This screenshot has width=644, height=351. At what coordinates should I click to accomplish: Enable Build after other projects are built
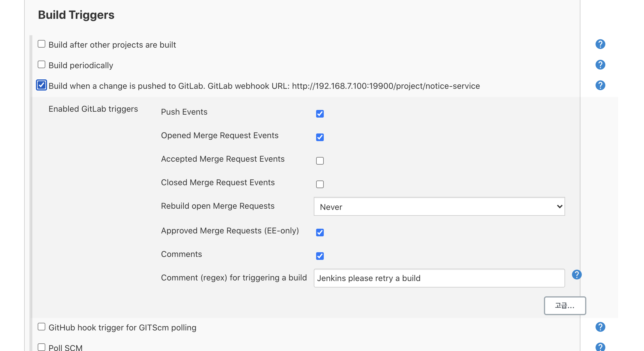pyautogui.click(x=42, y=44)
